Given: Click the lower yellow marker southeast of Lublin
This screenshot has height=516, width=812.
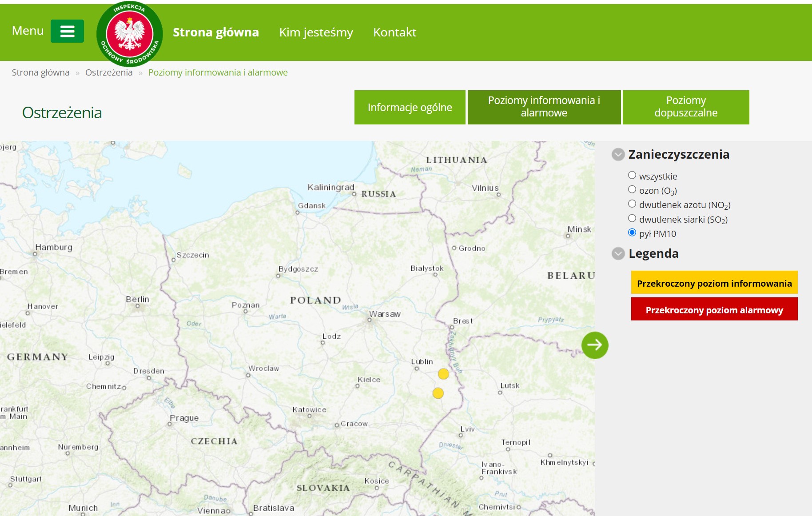Looking at the screenshot, I should click(438, 393).
